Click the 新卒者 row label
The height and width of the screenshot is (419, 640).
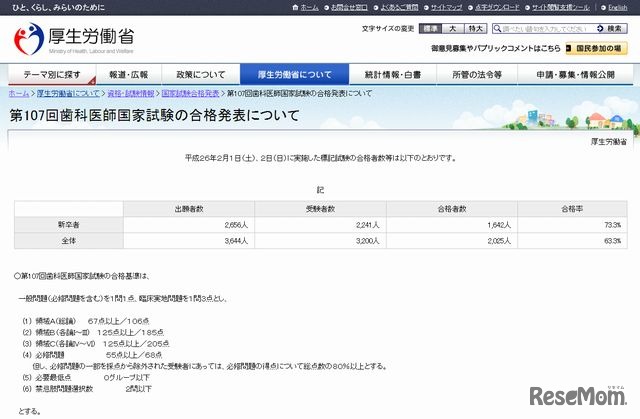69,225
